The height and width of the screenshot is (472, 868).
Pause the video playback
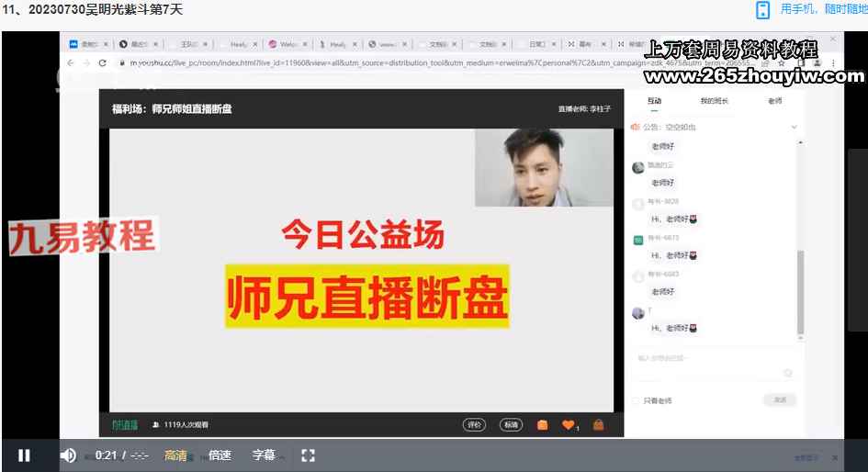point(24,455)
